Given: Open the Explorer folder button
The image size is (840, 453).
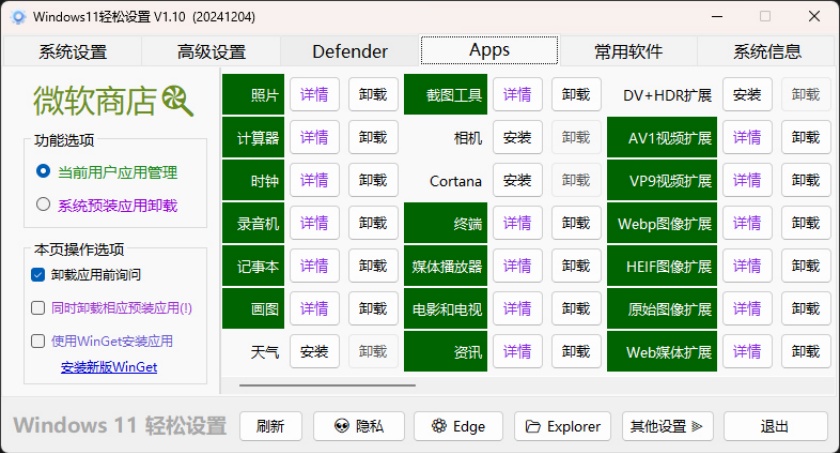Looking at the screenshot, I should [562, 426].
